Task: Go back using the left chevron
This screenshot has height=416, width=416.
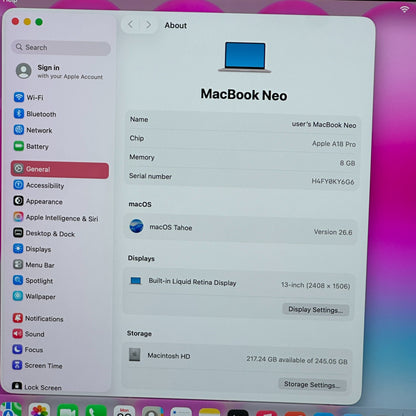Action: (x=131, y=24)
